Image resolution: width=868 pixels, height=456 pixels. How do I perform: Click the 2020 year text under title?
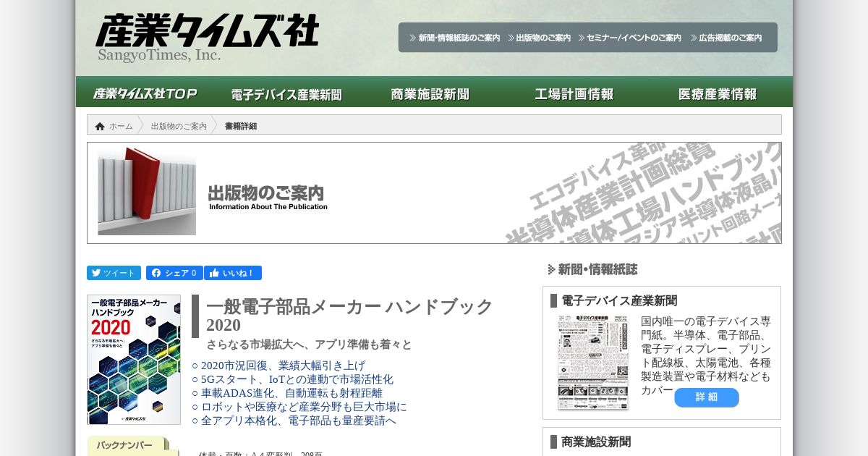pos(224,326)
